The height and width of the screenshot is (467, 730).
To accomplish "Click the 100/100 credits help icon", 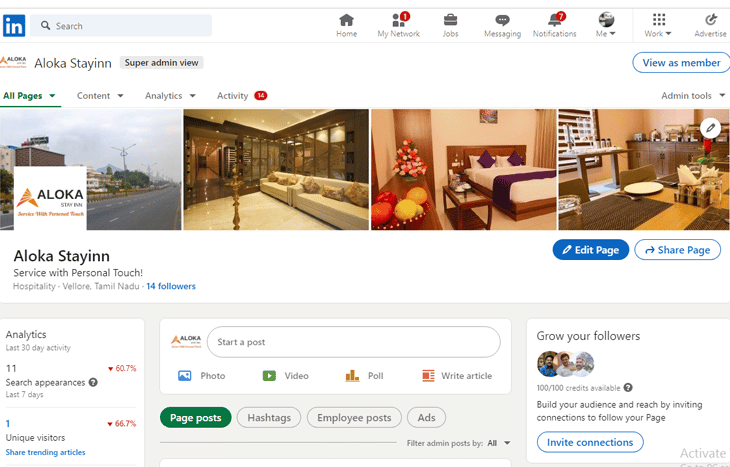I will pyautogui.click(x=628, y=387).
